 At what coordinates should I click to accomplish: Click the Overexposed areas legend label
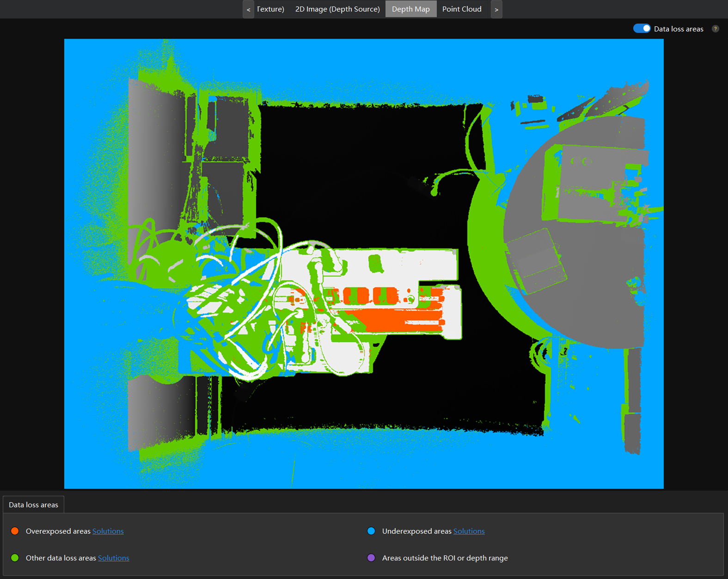pos(58,531)
